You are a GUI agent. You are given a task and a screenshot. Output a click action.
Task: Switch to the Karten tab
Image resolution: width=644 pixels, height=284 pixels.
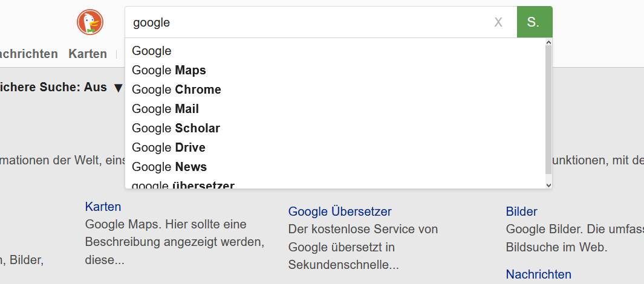pos(88,54)
